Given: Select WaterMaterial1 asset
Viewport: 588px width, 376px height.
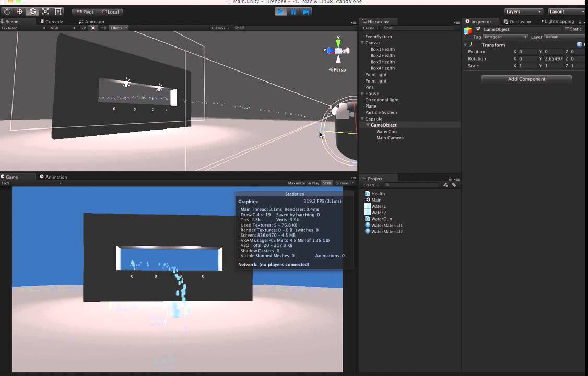Looking at the screenshot, I should (x=384, y=225).
